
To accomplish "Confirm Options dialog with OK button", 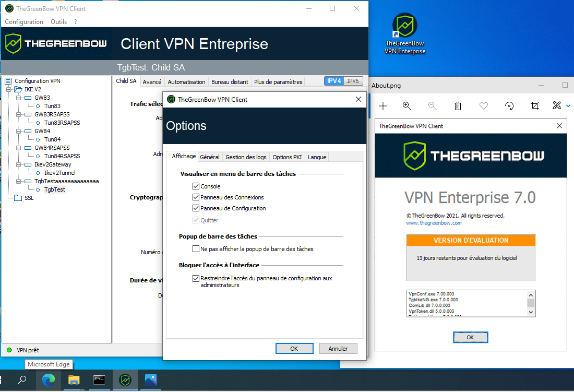I will pos(294,349).
